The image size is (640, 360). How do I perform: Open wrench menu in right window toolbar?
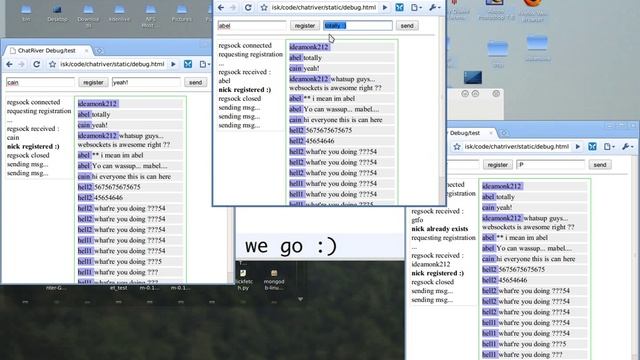point(627,147)
